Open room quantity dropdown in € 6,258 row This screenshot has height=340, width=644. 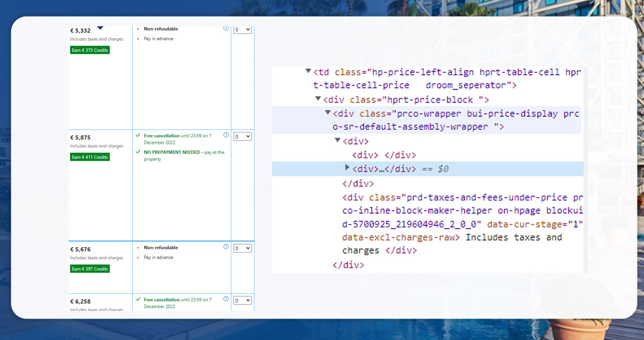243,300
